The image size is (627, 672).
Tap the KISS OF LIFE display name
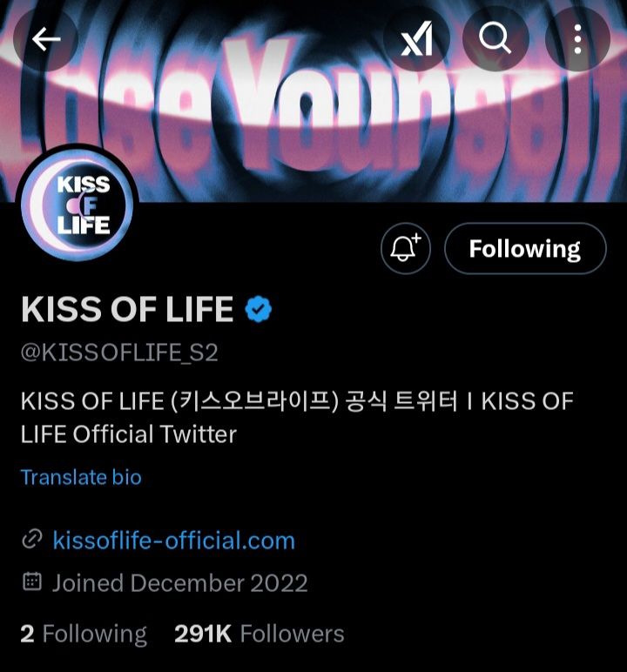tap(127, 309)
